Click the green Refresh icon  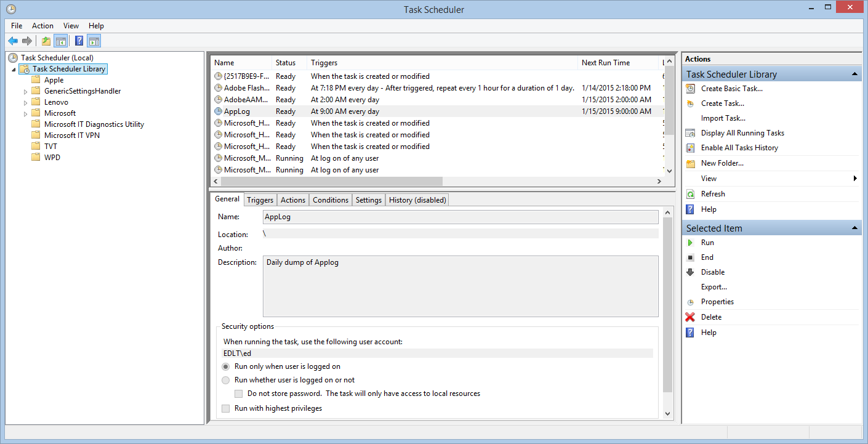tap(690, 194)
